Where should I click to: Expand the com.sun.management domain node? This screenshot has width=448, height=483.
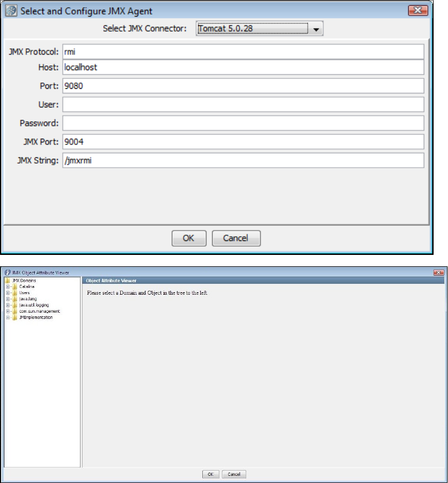(8, 311)
